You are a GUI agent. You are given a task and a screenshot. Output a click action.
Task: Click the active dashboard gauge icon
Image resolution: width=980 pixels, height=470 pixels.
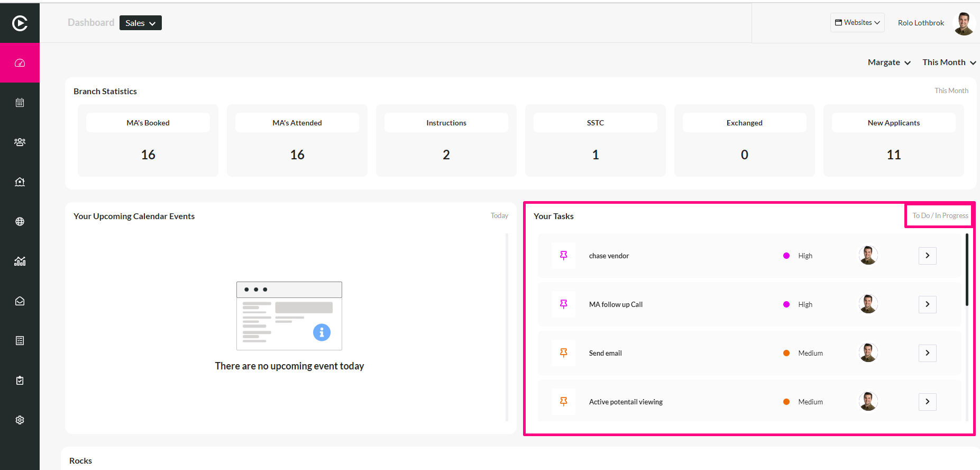click(20, 63)
